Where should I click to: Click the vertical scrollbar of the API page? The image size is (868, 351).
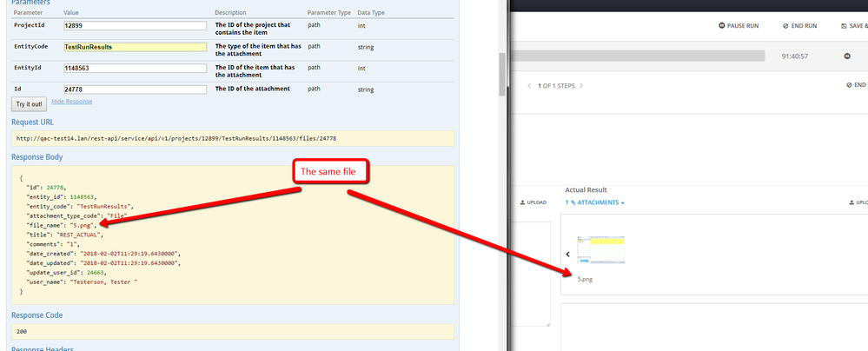(502, 75)
